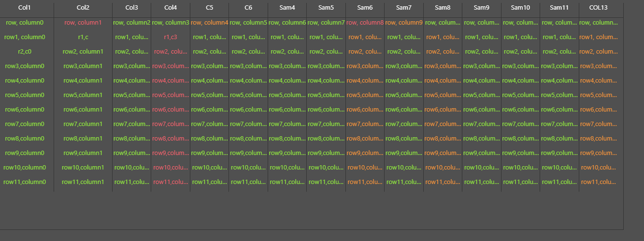Viewport: 644px width, 241px height.
Task: Click the cell 'row10,column0'
Action: point(25,168)
